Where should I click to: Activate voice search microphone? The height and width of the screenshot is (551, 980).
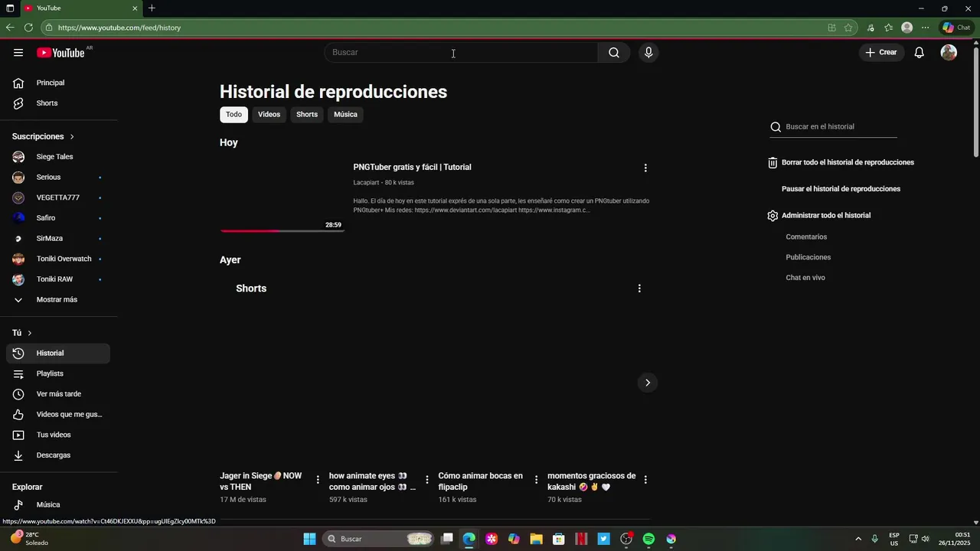[x=648, y=53]
